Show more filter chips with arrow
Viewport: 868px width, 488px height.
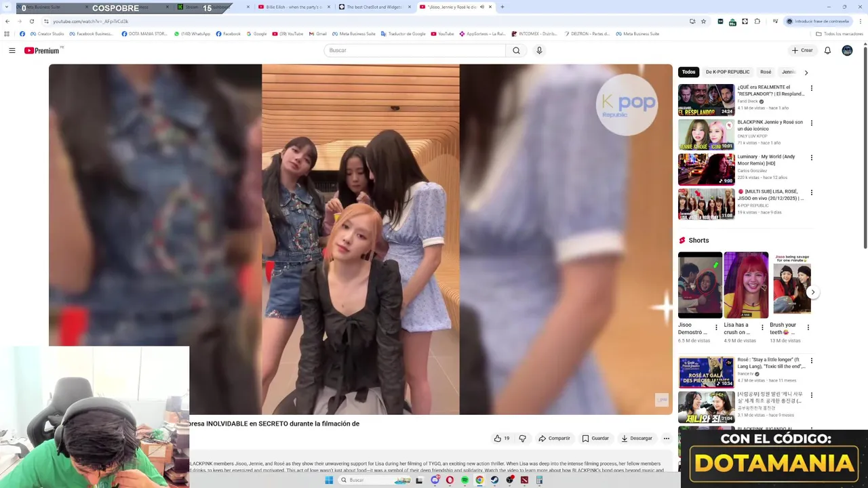click(x=806, y=72)
